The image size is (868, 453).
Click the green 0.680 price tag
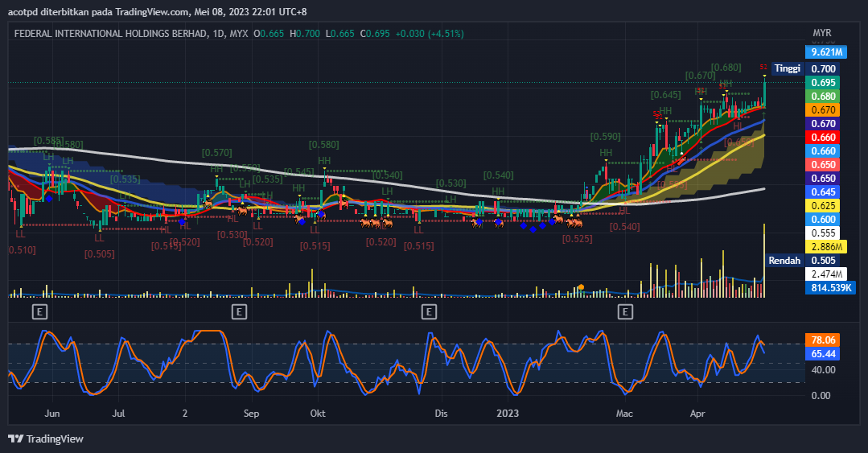(x=823, y=97)
